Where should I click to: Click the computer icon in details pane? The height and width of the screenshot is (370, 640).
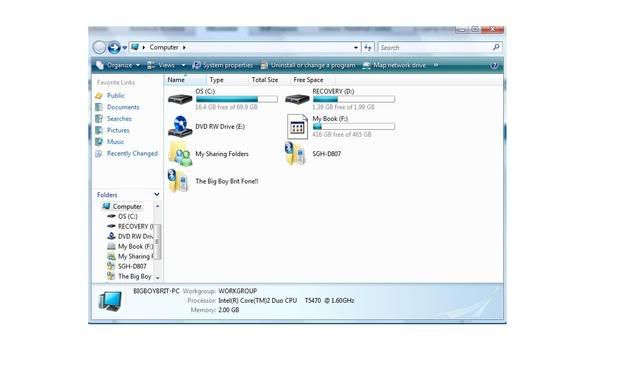110,301
